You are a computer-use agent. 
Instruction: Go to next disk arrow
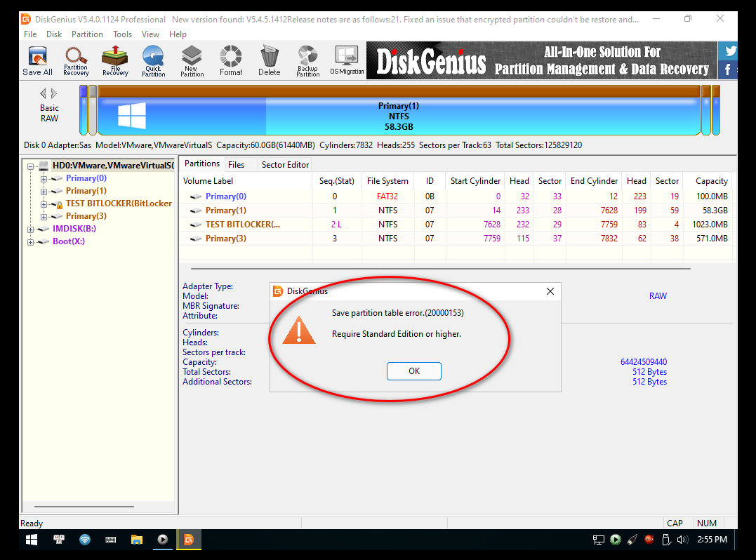tap(54, 93)
